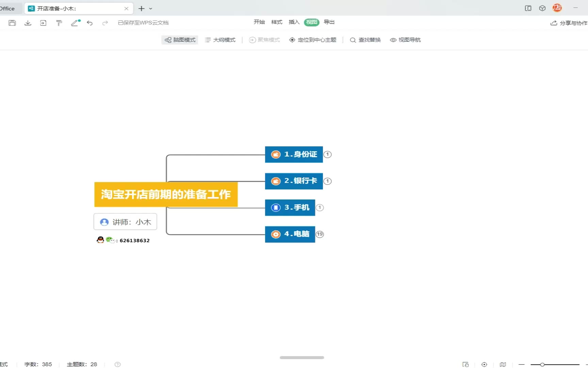Expand the 1.身份证 node's child count
The image size is (588, 368).
[327, 154]
